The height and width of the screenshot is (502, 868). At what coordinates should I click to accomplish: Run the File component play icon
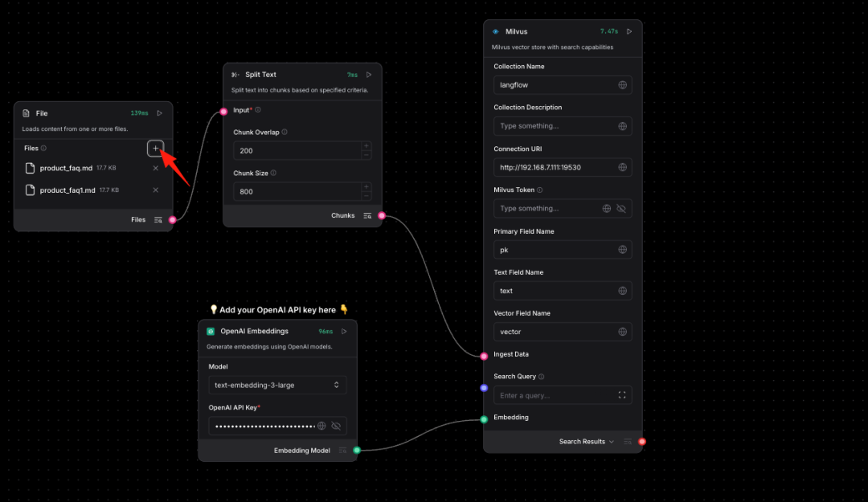click(159, 113)
